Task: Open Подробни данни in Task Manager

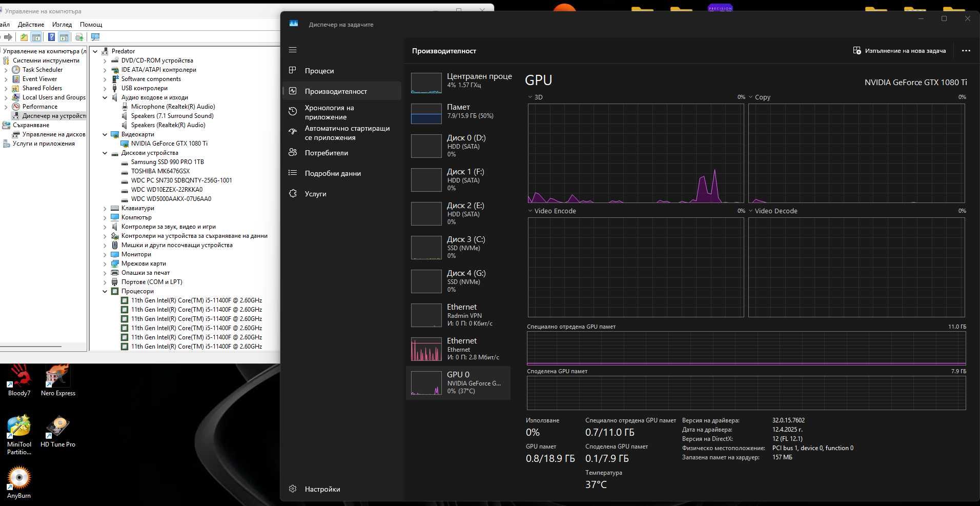Action: point(341,173)
